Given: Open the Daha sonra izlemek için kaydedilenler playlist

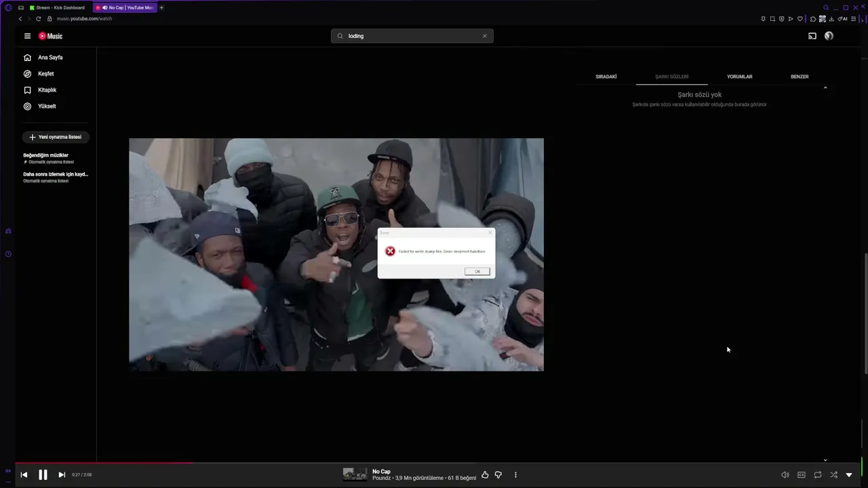Looking at the screenshot, I should pos(56,177).
